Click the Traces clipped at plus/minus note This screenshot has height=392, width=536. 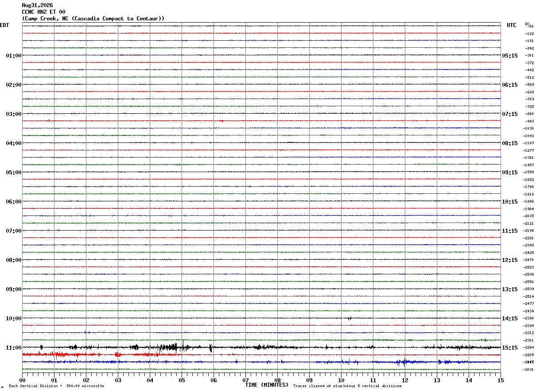coord(347,386)
